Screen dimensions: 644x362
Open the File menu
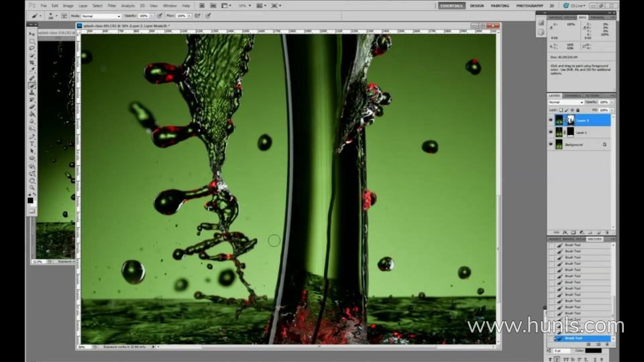44,6
